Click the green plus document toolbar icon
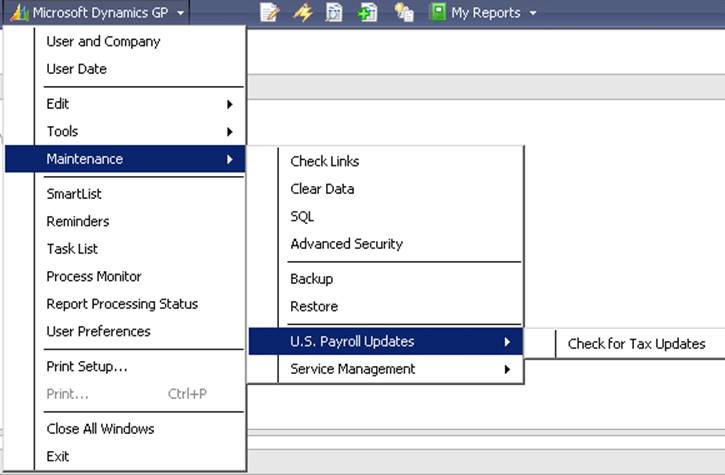725x475 pixels. pos(368,12)
